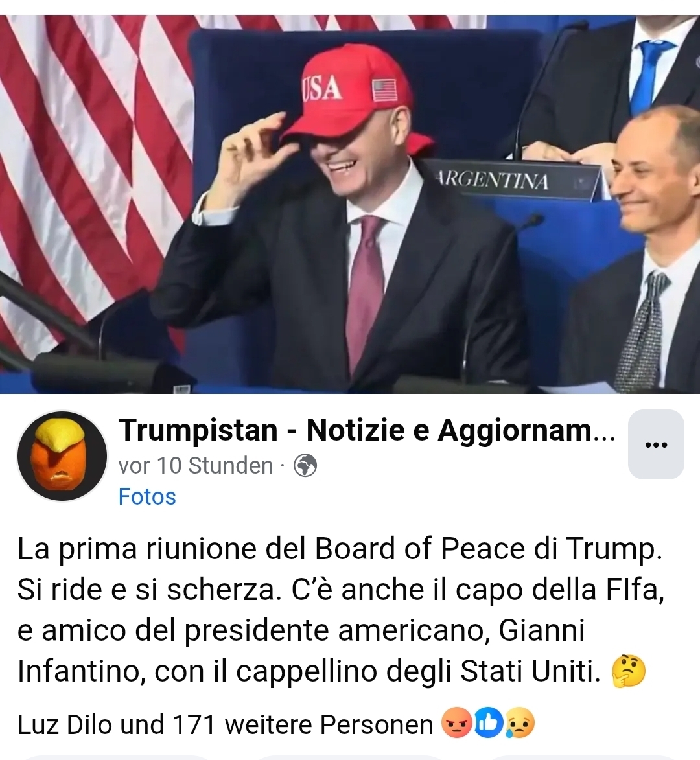Image resolution: width=700 pixels, height=760 pixels.
Task: Open the three-dots post options menu
Action: [x=656, y=444]
